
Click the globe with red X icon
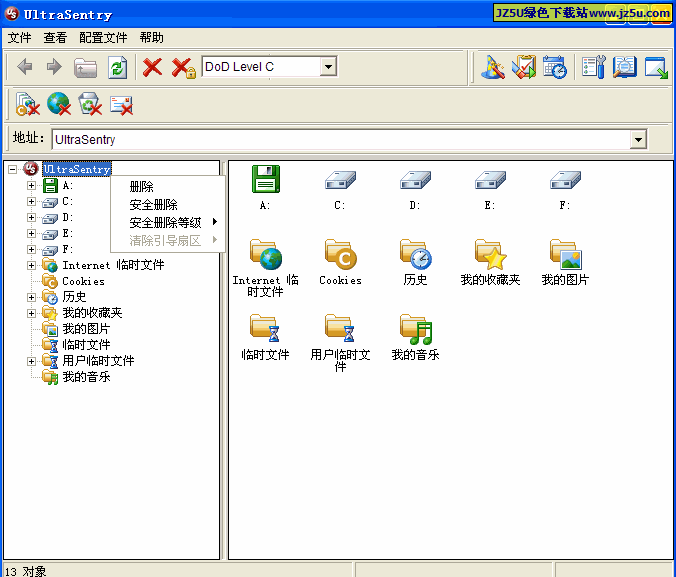(x=59, y=103)
